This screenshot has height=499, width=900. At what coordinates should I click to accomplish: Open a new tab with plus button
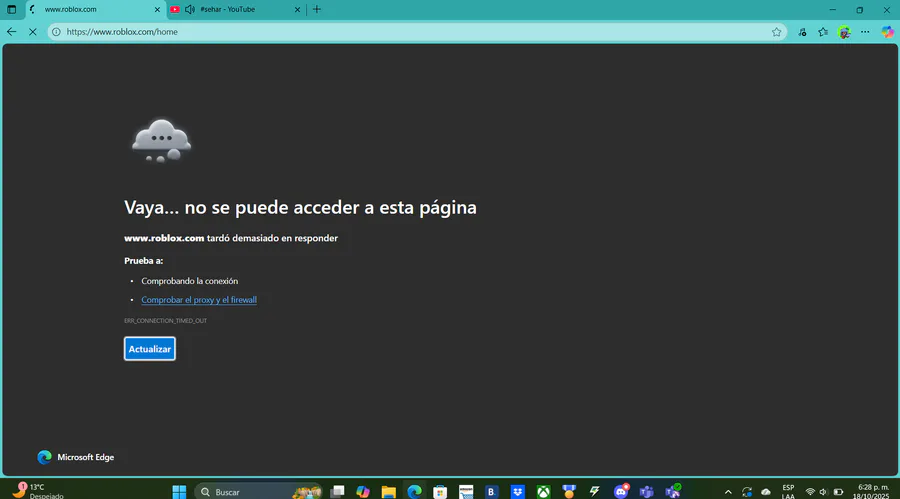(317, 9)
